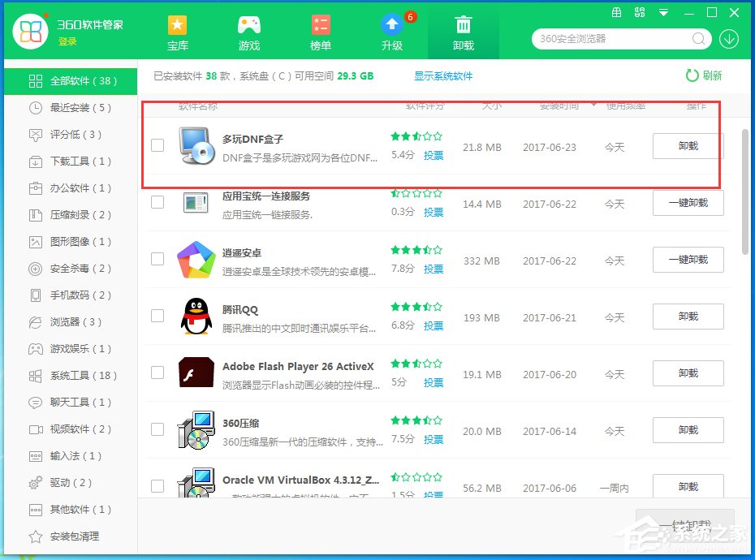Image resolution: width=755 pixels, height=560 pixels.
Task: Open the 游戏 gamepad icon
Action: tap(249, 25)
